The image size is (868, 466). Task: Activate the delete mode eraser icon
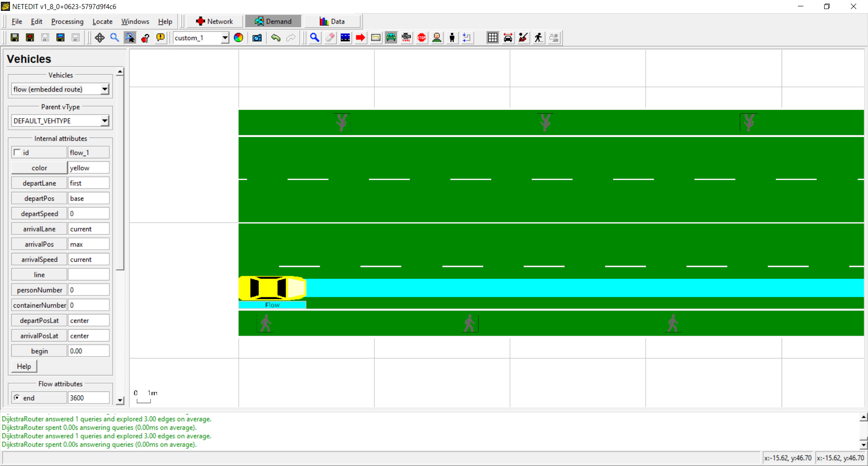330,38
